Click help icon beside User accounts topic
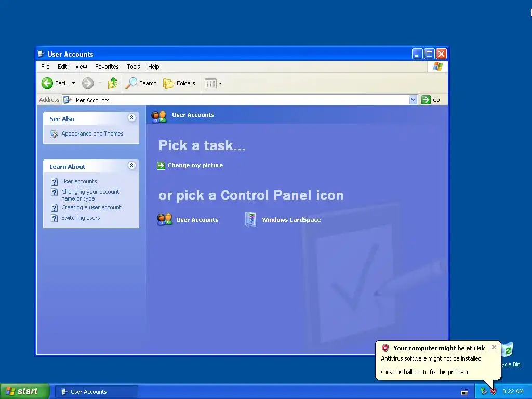The image size is (532, 399). point(54,182)
